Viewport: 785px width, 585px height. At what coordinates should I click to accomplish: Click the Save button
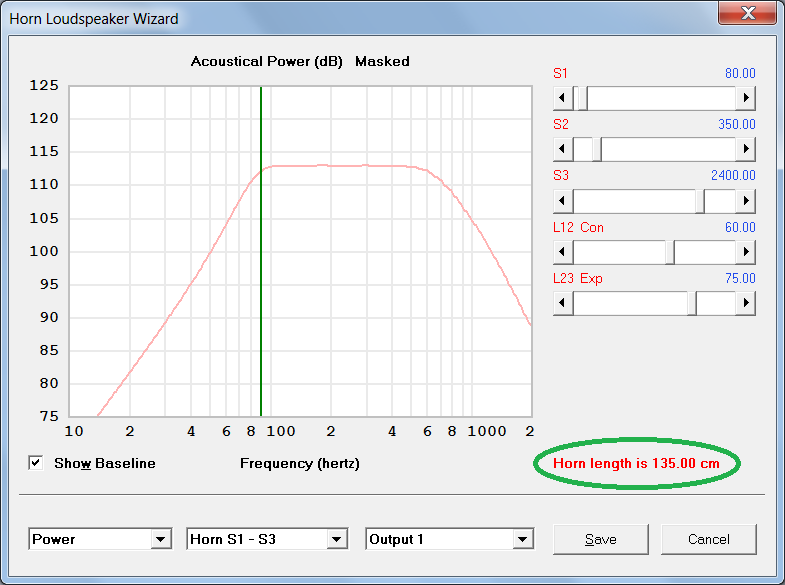tap(601, 539)
